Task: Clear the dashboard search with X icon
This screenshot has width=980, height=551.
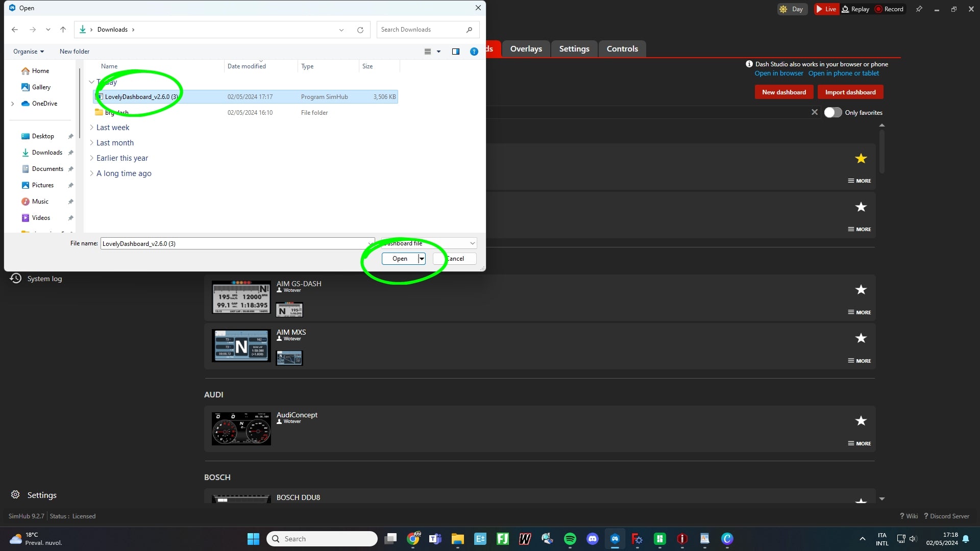Action: [x=815, y=112]
